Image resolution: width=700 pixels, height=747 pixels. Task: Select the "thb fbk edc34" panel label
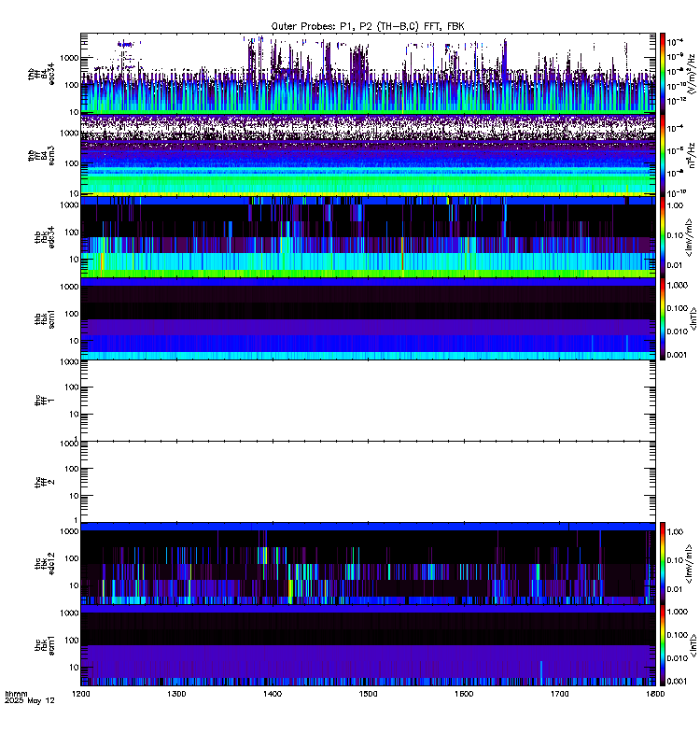click(45, 237)
